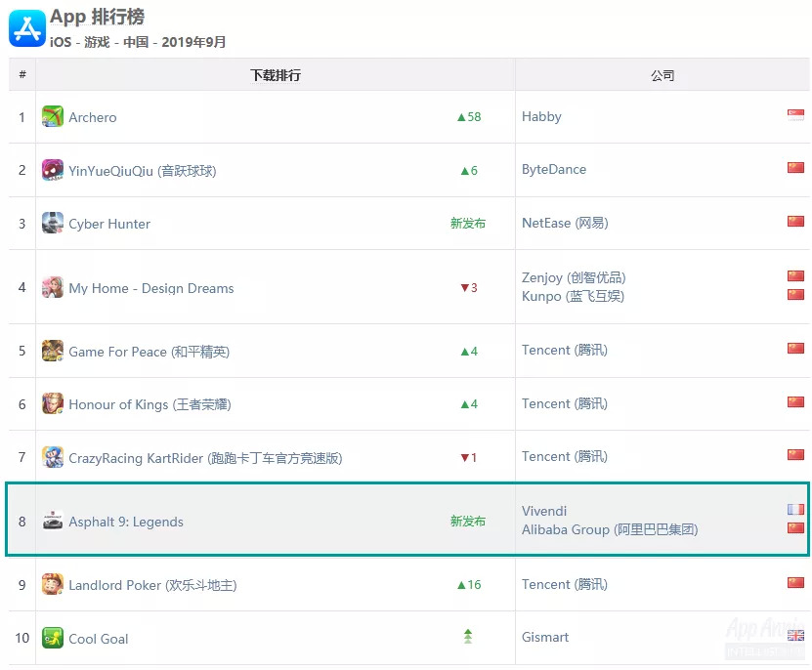Click the double up arrow for Cool Goal
Image resolution: width=812 pixels, height=670 pixels.
(468, 637)
